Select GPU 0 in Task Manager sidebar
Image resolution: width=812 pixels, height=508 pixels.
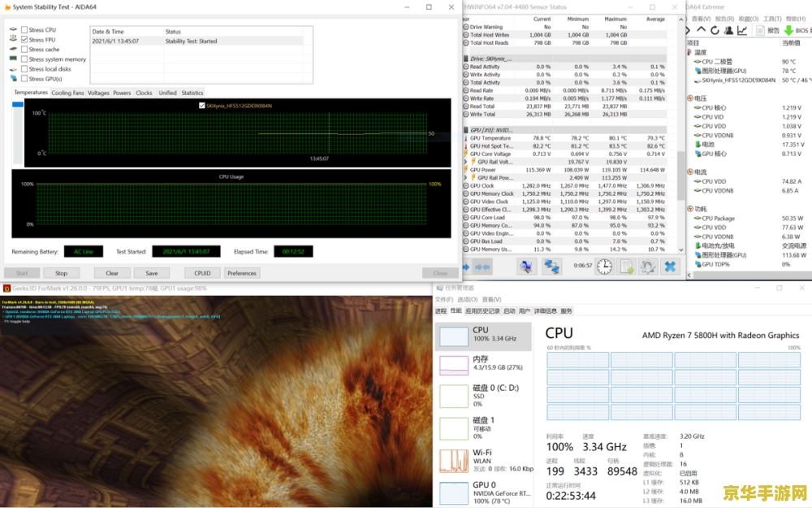point(483,493)
